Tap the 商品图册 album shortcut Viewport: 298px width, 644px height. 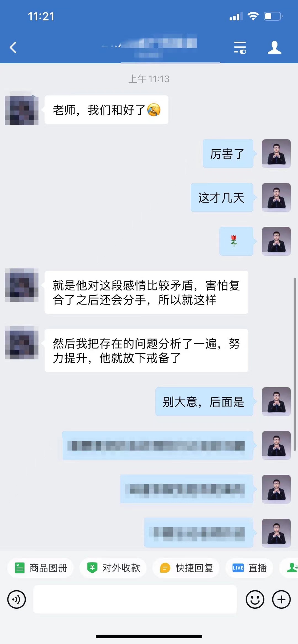pos(40,568)
